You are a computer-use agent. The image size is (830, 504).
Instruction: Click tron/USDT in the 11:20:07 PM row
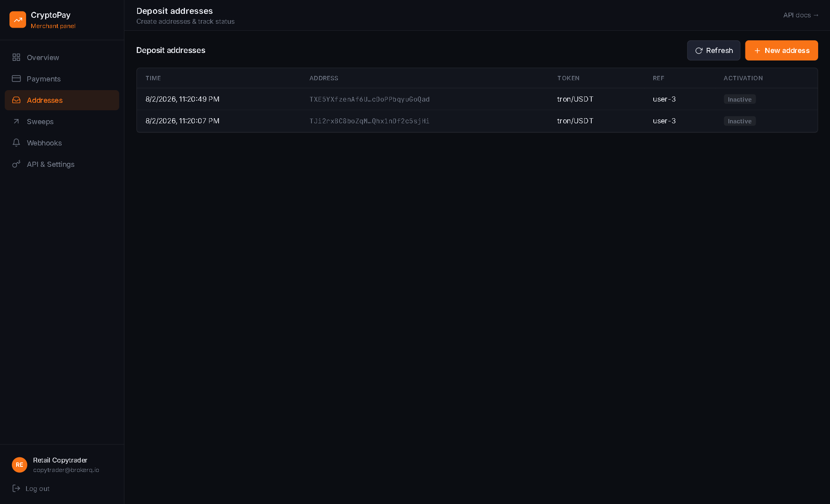575,121
